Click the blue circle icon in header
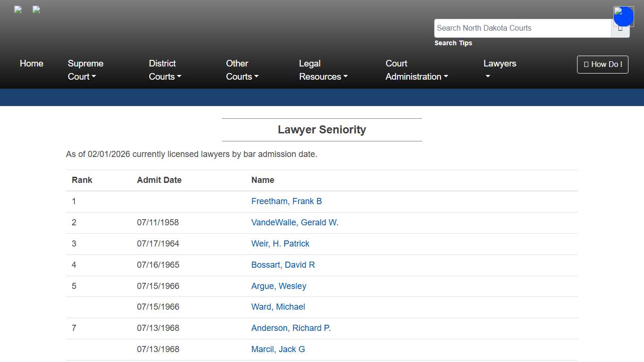 [x=623, y=16]
